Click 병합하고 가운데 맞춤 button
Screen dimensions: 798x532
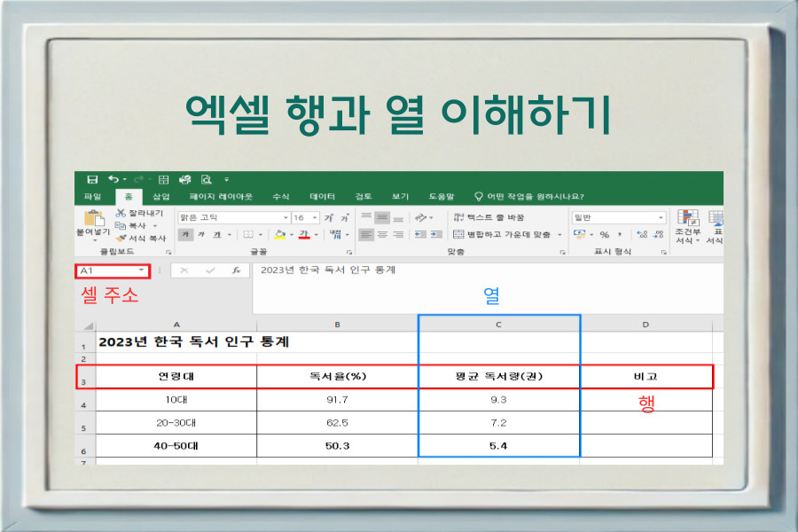pos(503,235)
